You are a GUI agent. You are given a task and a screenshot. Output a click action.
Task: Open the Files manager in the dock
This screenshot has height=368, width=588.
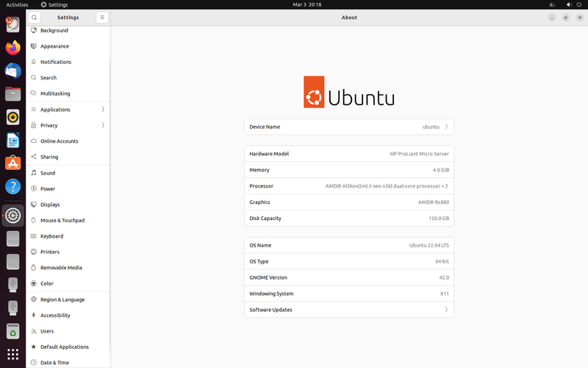pos(12,94)
